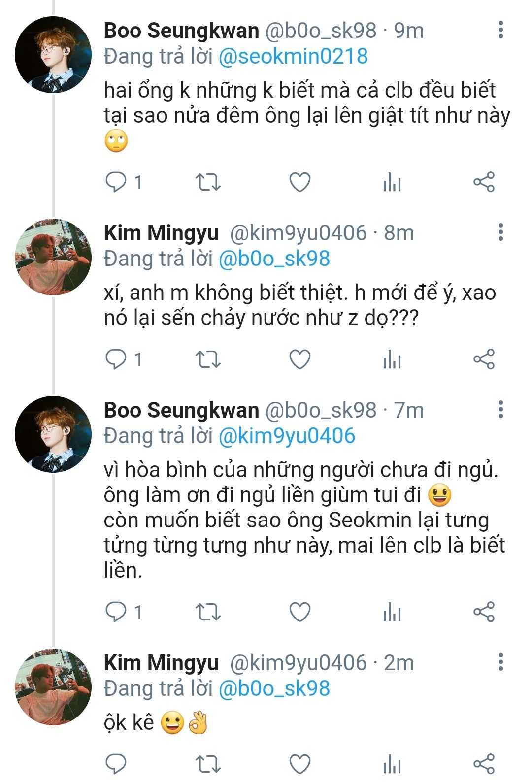Share Boo Seungkwan's 9m tweet
532x782 pixels.
point(483,183)
